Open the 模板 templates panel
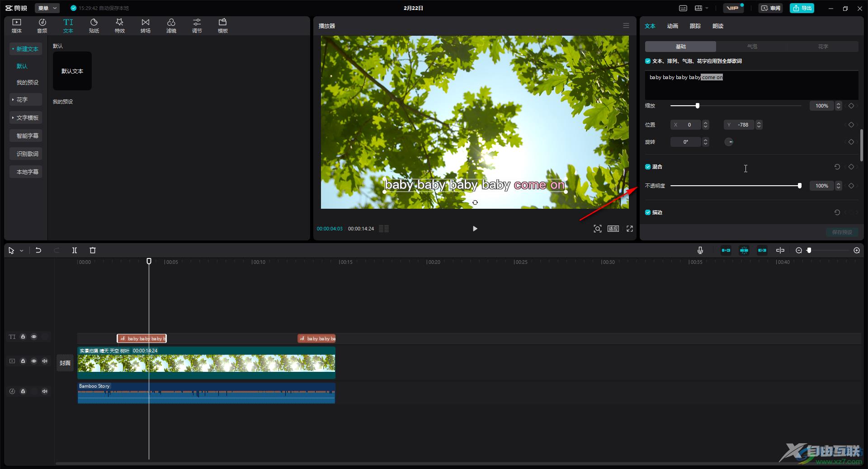Image resolution: width=868 pixels, height=469 pixels. 223,26
